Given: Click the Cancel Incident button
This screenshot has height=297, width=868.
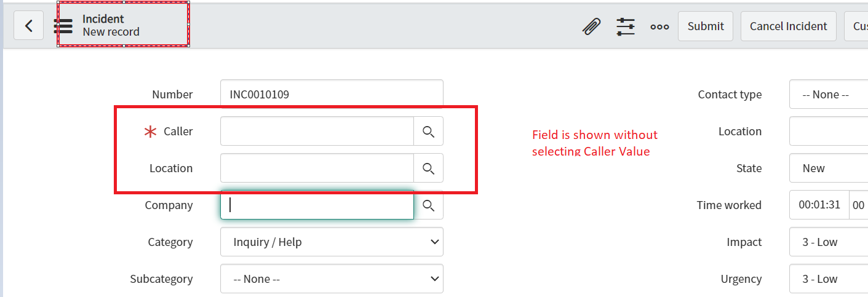Looking at the screenshot, I should coord(789,26).
